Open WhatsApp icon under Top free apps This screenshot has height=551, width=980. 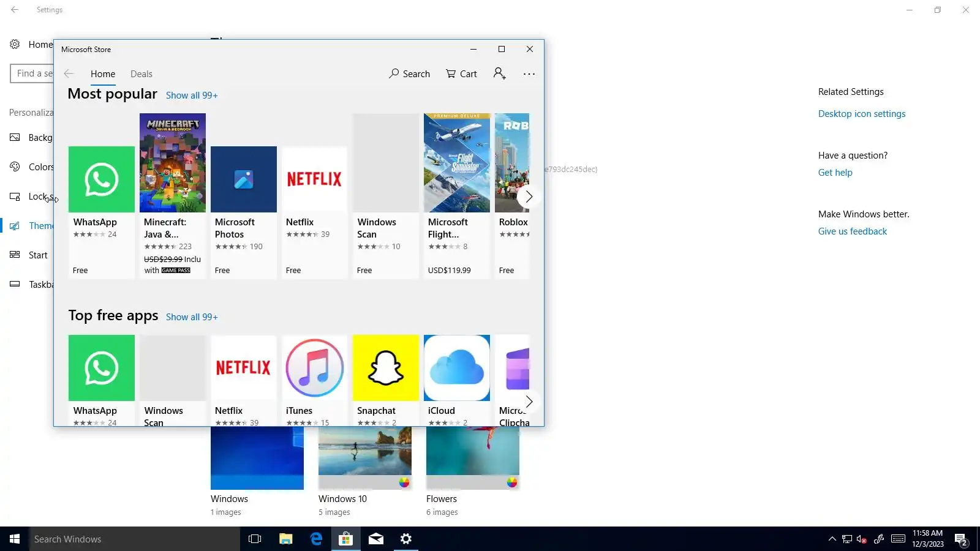[x=102, y=368]
